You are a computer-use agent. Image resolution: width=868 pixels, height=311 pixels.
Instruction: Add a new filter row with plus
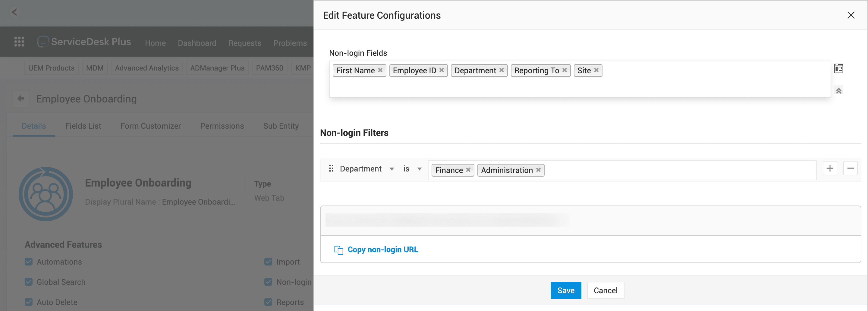tap(830, 168)
